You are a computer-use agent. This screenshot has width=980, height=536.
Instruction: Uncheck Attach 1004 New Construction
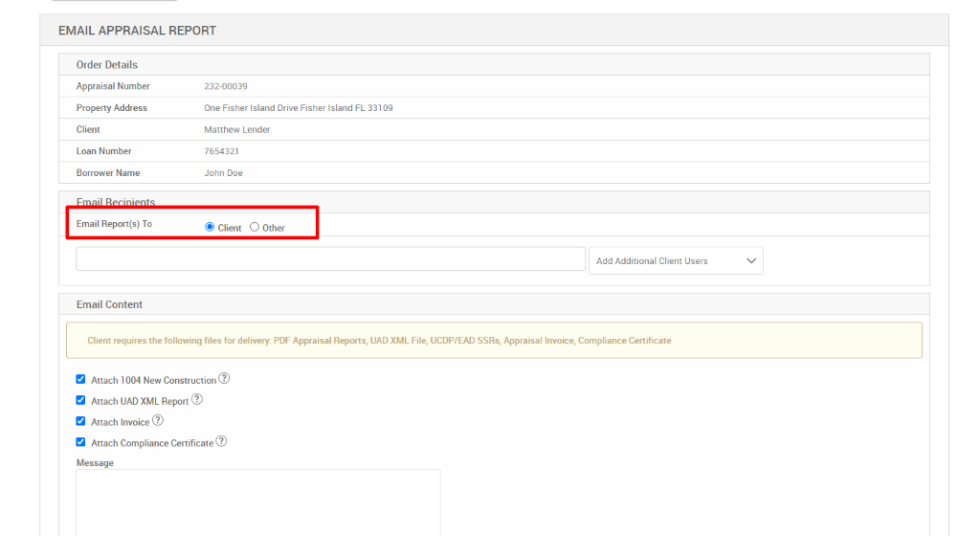(80, 379)
